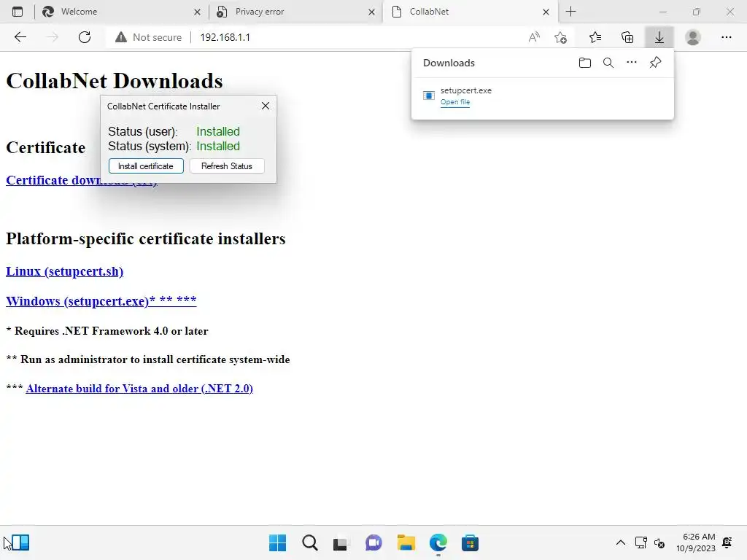Screen dimensions: 747x560
Task: Click Install certificate button
Action: pyautogui.click(x=146, y=166)
